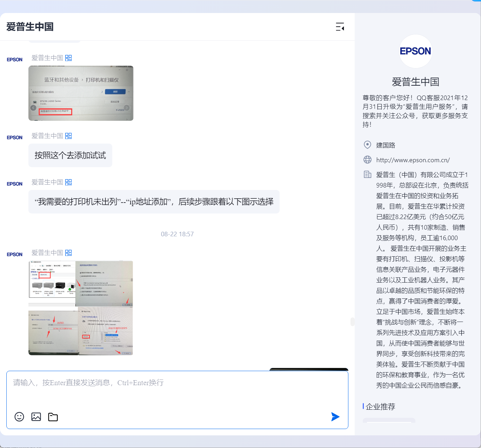Click the 企业推荐 section heading
481x448 pixels.
380,407
